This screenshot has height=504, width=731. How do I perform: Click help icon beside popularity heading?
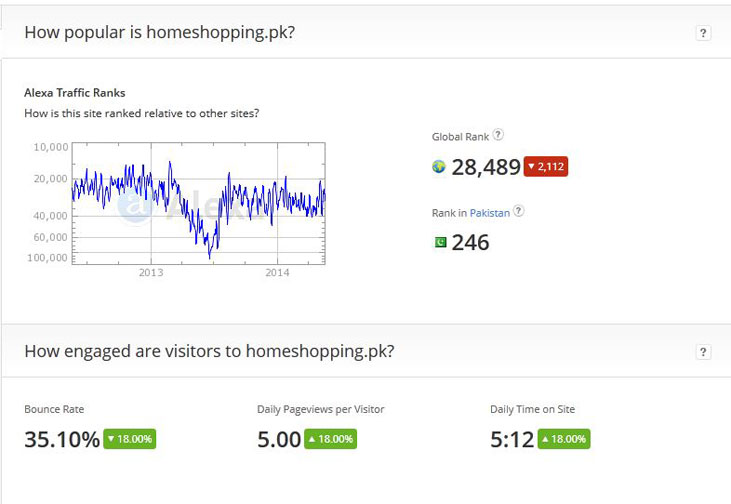click(x=703, y=33)
